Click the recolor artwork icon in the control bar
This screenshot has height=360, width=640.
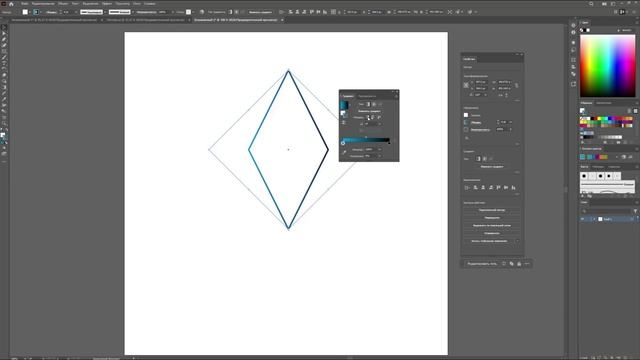[202, 12]
